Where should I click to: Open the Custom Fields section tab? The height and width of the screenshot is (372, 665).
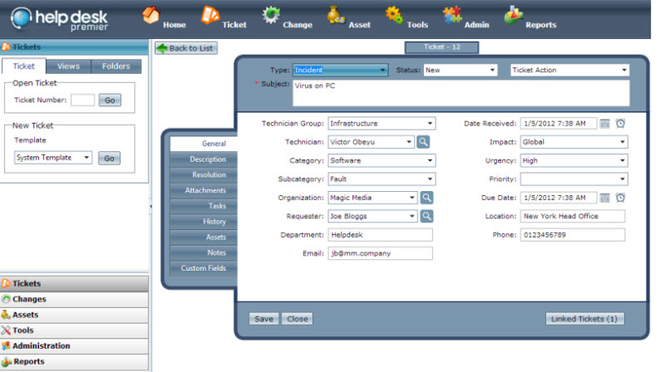tap(204, 268)
